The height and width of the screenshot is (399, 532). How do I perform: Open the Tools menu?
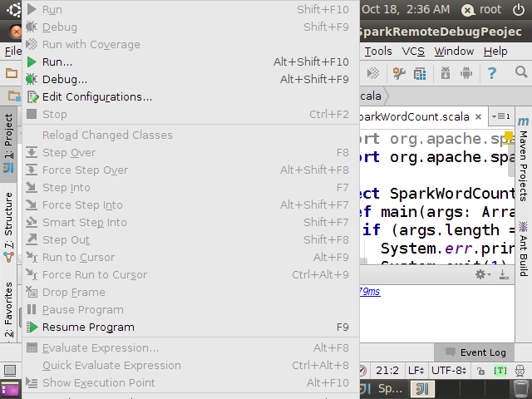[378, 52]
